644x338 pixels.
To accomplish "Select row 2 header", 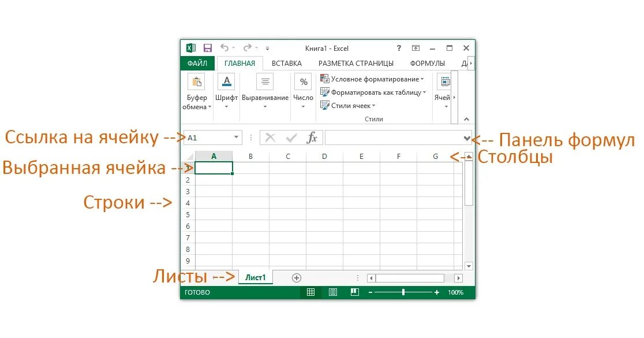I will (188, 180).
